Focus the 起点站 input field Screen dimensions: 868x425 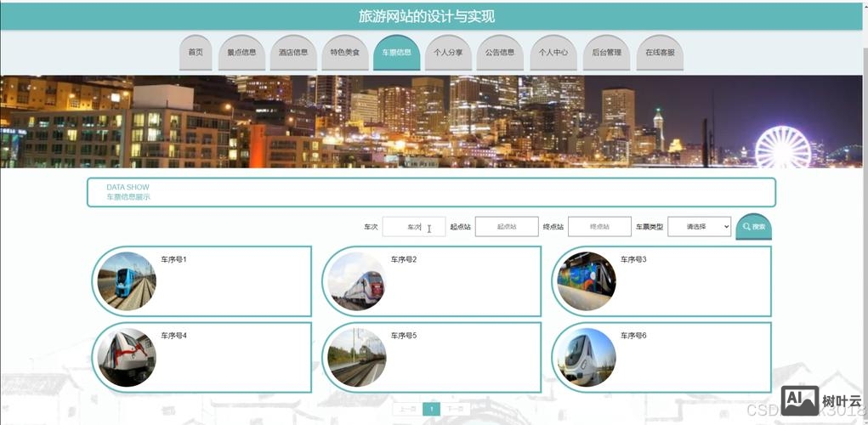(x=507, y=227)
